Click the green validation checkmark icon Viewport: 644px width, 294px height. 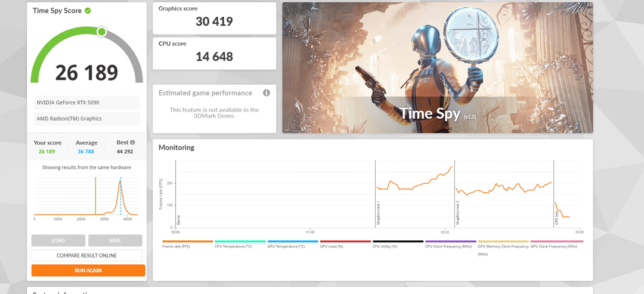click(88, 11)
